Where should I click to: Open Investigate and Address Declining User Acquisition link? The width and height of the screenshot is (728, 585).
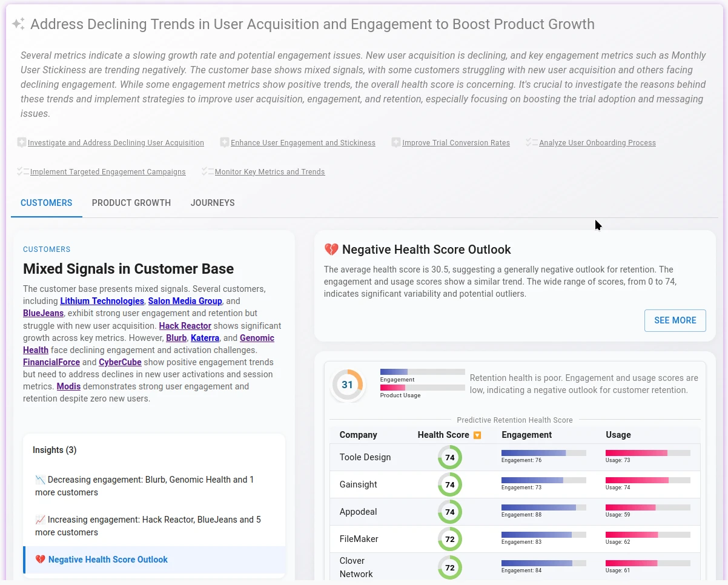[116, 143]
